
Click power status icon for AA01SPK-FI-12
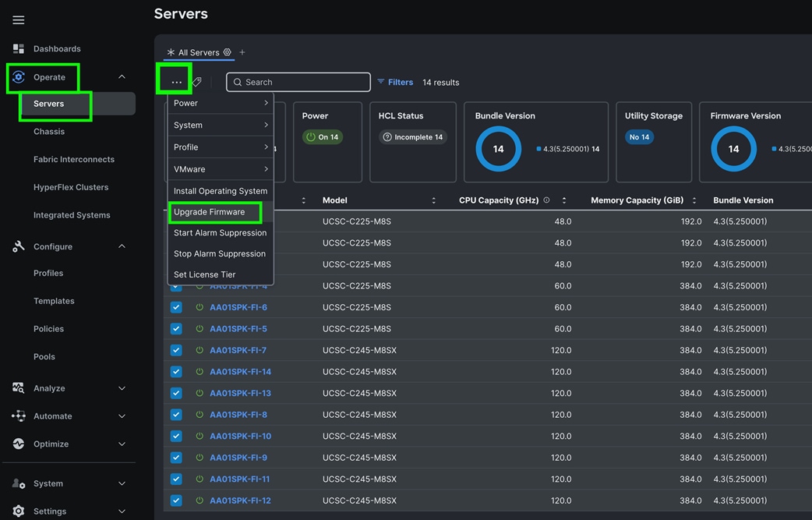(x=199, y=501)
